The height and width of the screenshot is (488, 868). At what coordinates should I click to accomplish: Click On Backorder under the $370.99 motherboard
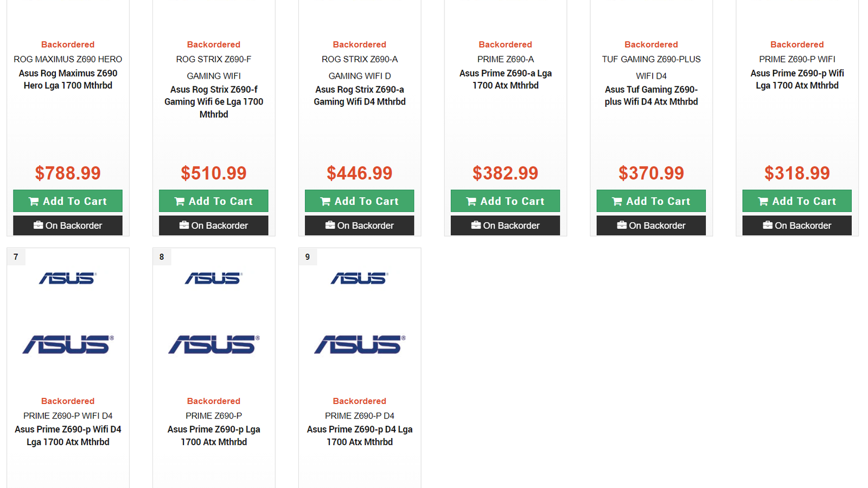click(x=651, y=226)
